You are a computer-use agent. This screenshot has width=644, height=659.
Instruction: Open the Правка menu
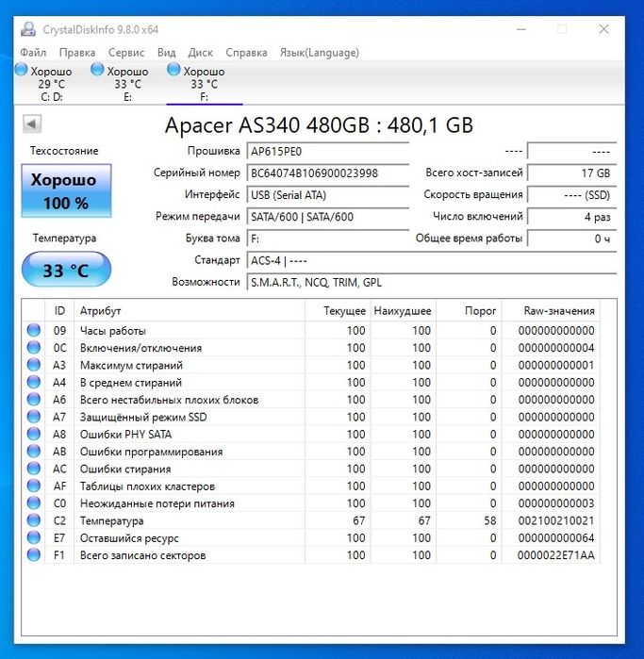77,53
